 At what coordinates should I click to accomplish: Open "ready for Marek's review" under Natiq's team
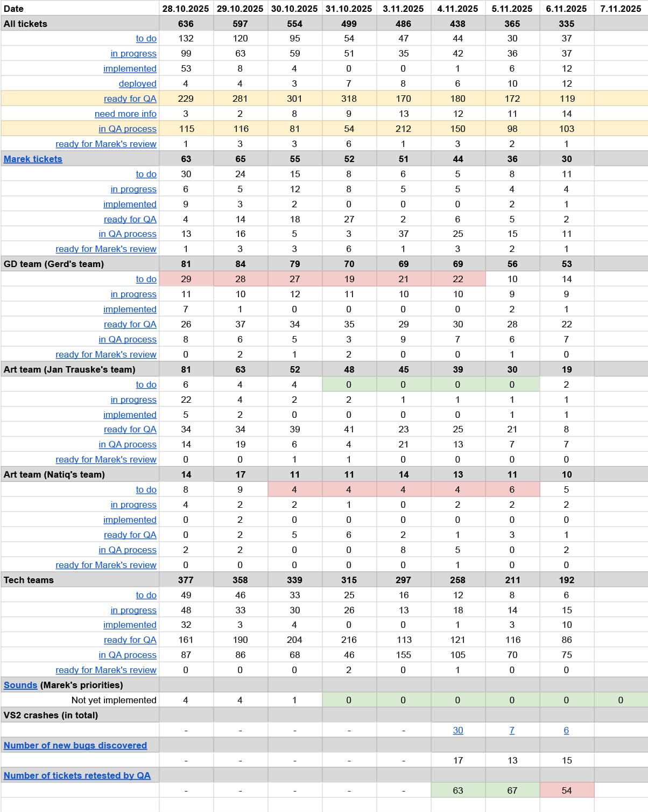coord(106,565)
